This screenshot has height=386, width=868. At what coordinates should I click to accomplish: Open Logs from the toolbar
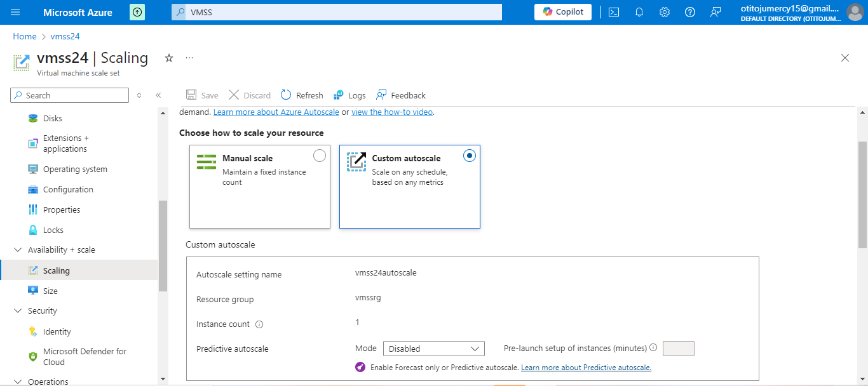349,95
